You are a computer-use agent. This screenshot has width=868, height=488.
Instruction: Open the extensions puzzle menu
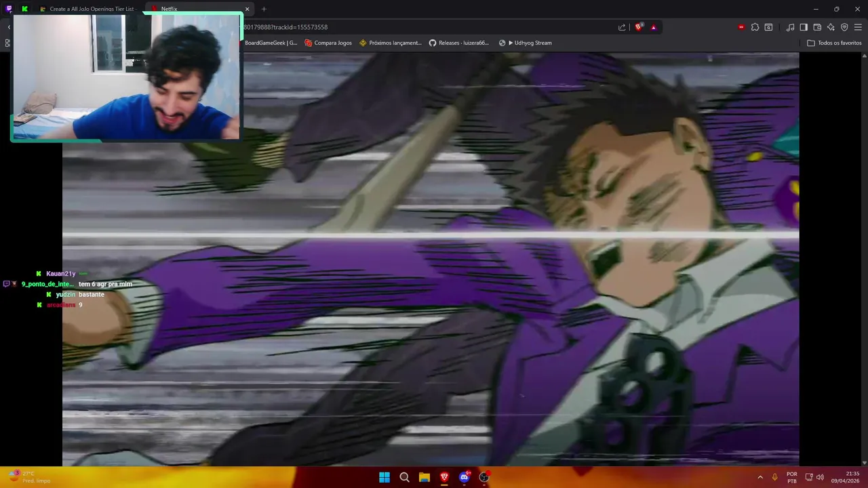(x=755, y=27)
